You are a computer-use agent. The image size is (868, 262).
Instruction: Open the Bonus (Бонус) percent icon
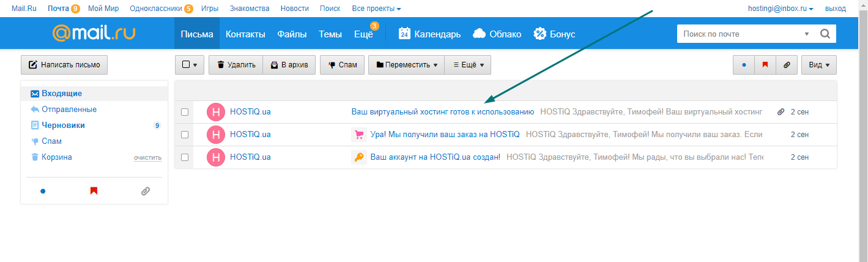pos(540,34)
